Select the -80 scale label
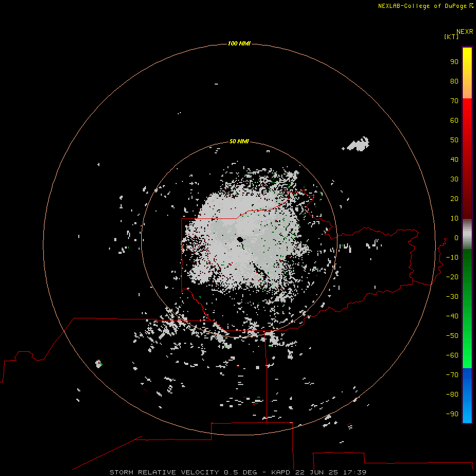The height and width of the screenshot is (476, 476). [452, 395]
